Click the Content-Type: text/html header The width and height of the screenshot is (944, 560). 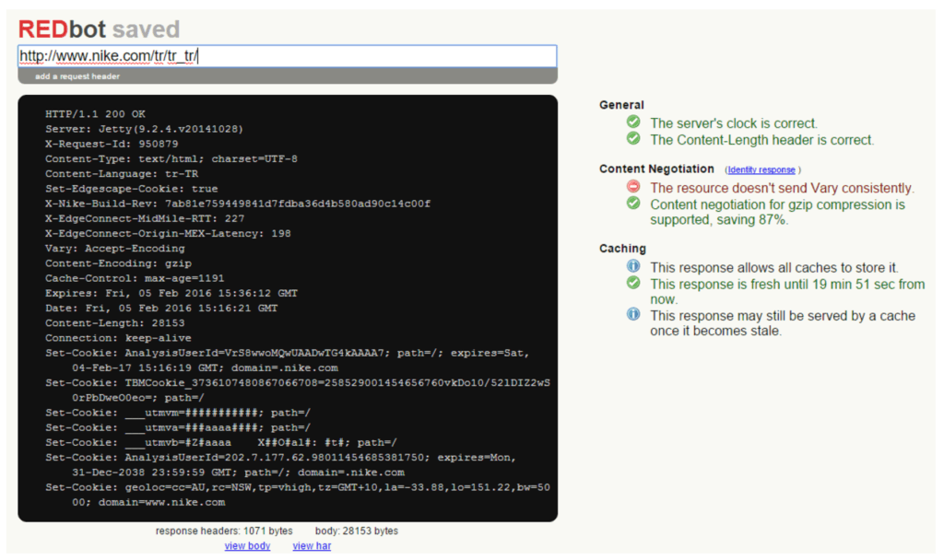171,158
